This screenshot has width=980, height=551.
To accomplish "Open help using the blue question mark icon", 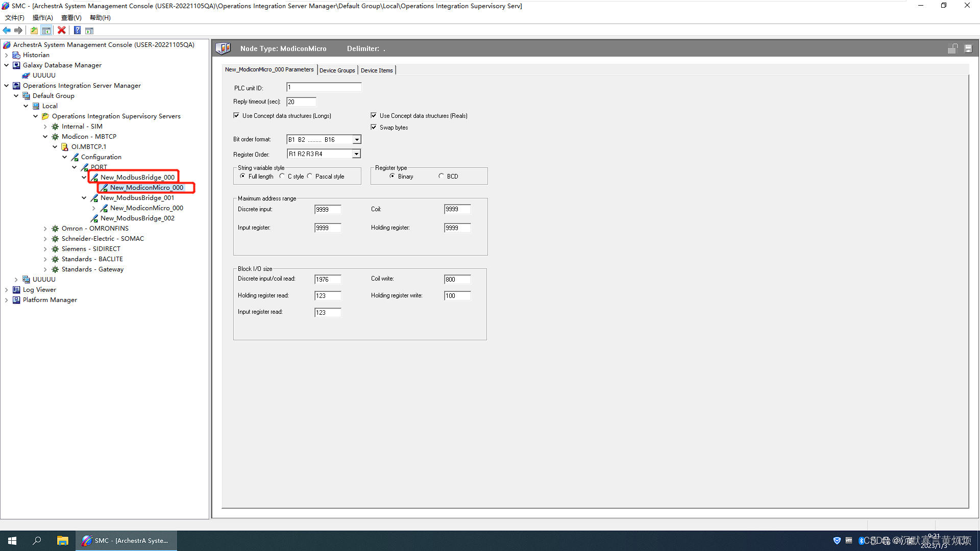I will pyautogui.click(x=77, y=30).
